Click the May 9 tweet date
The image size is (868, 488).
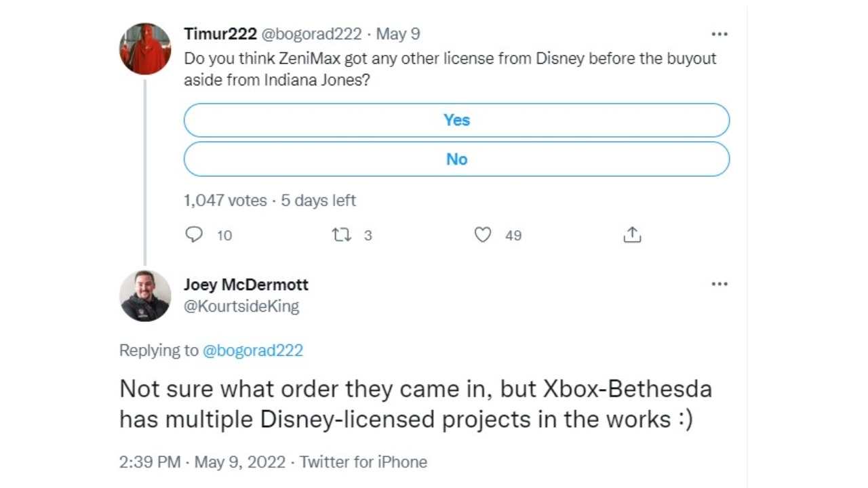(398, 34)
